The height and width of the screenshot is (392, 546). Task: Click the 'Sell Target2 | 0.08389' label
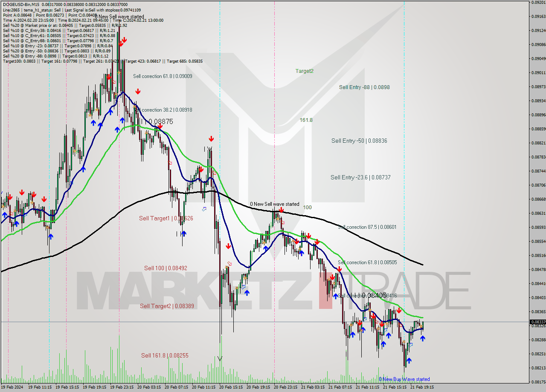click(167, 306)
